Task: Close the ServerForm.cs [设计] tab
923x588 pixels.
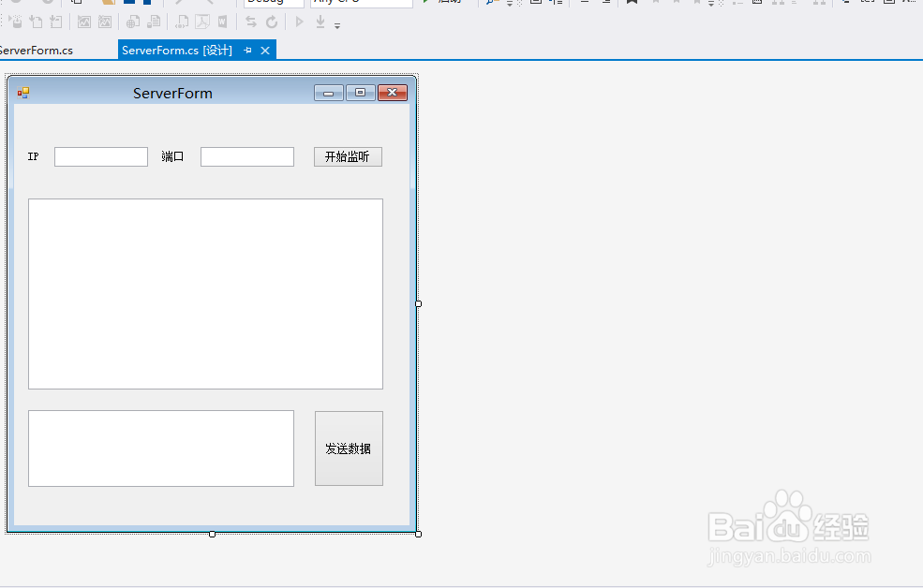Action: tap(265, 51)
